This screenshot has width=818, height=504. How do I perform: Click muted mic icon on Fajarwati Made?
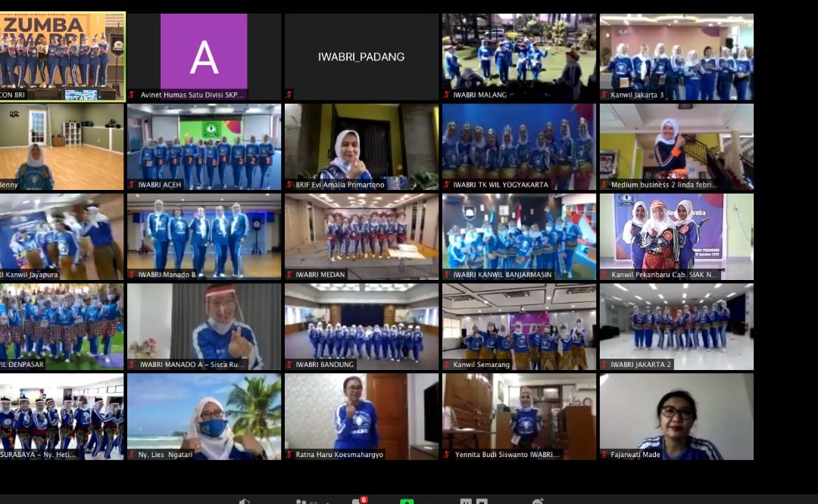point(604,455)
